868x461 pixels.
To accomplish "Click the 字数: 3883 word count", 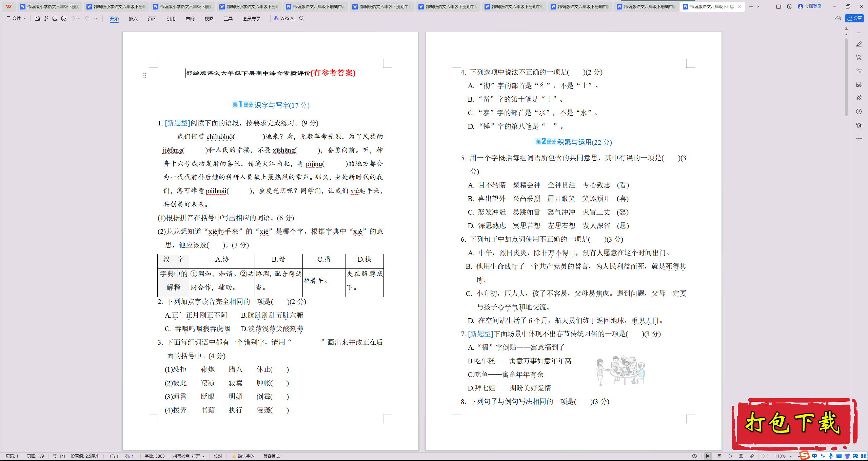I will click(x=155, y=456).
